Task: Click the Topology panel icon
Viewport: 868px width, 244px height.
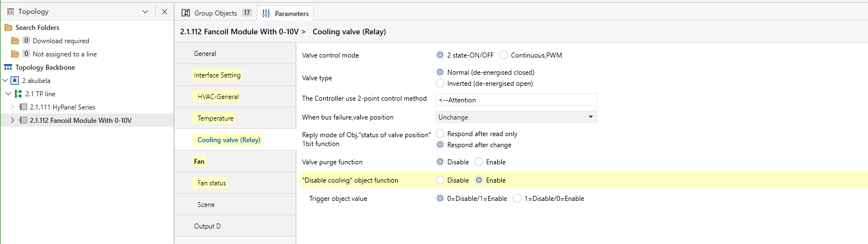Action: pos(11,12)
